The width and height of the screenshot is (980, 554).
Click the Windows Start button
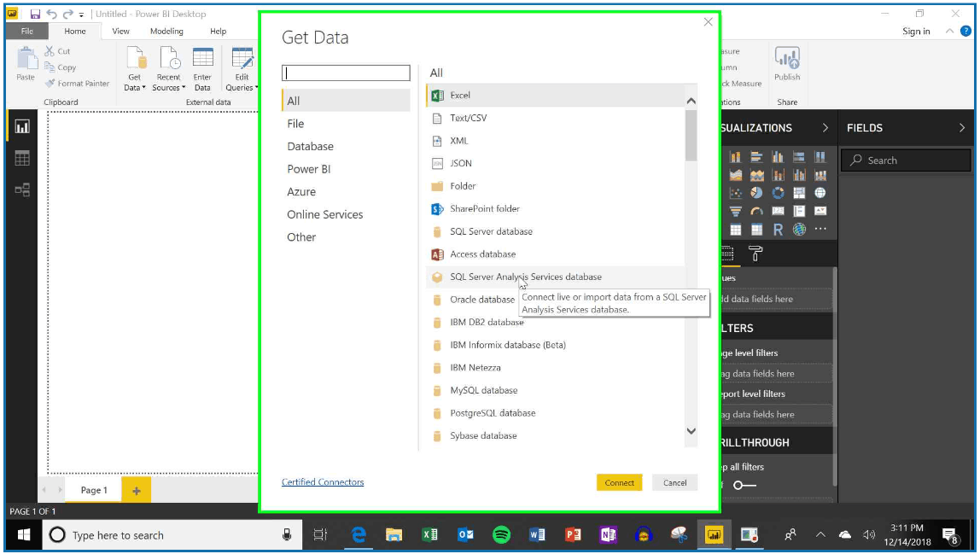[x=24, y=535]
